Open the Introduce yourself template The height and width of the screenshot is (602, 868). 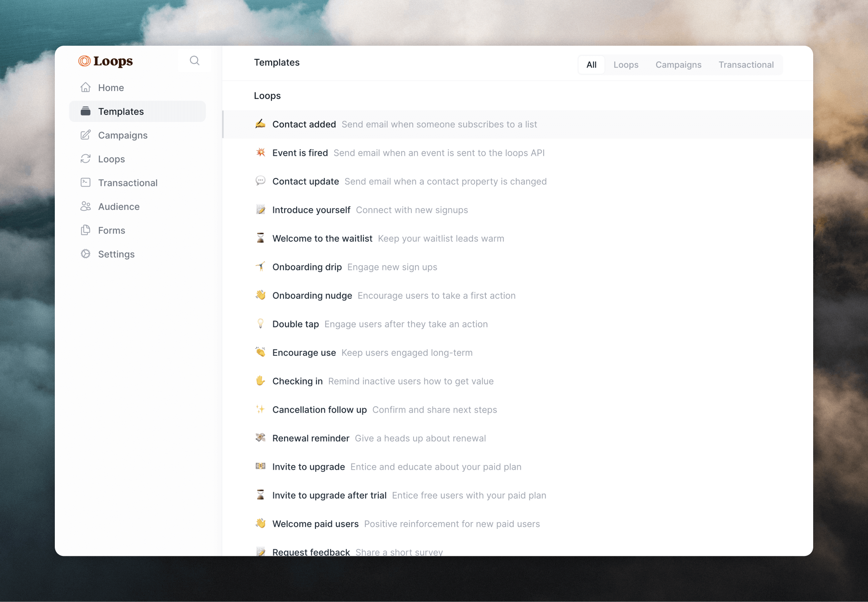pyautogui.click(x=518, y=210)
